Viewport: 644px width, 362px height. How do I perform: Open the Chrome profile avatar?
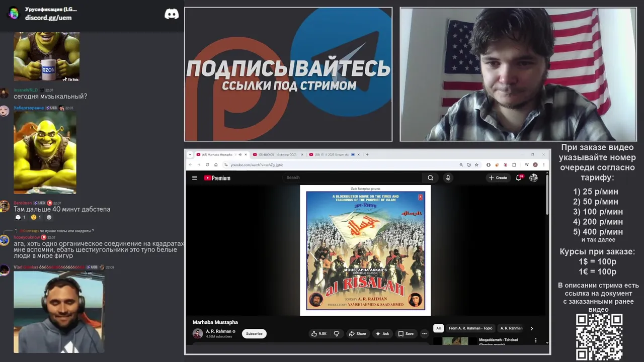point(535,165)
